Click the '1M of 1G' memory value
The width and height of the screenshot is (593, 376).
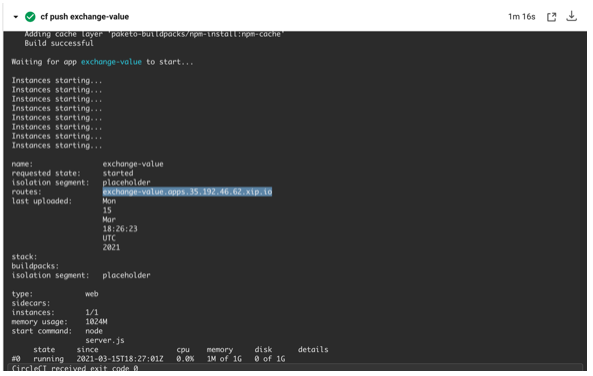(x=224, y=359)
